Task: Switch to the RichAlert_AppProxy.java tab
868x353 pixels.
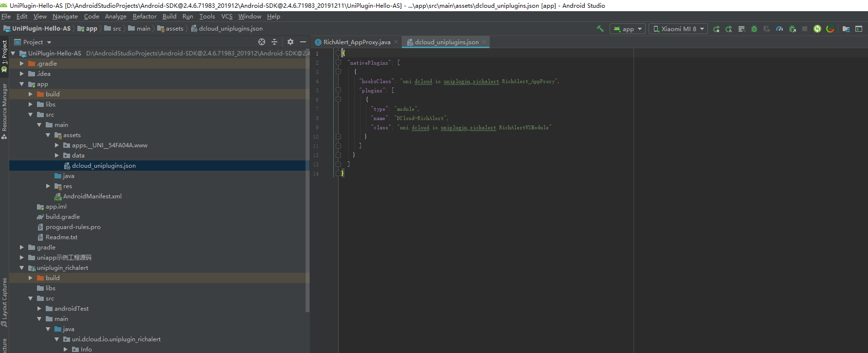Action: point(356,42)
